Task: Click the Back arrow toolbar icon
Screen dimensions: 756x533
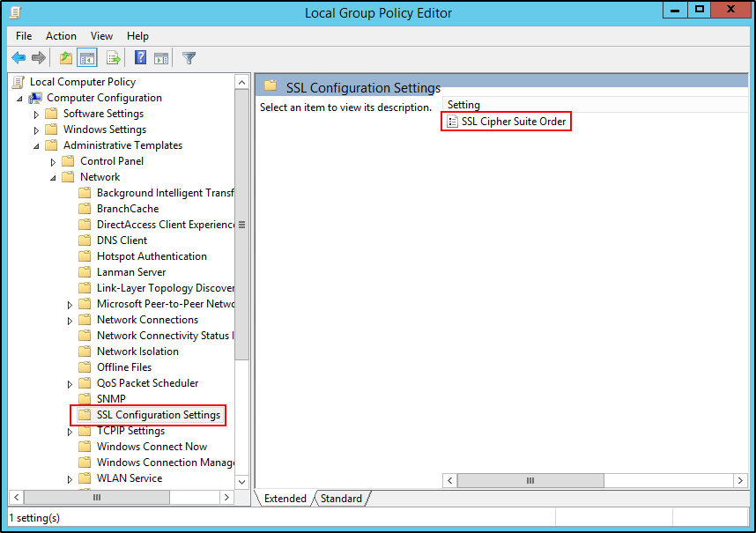Action: pyautogui.click(x=19, y=58)
